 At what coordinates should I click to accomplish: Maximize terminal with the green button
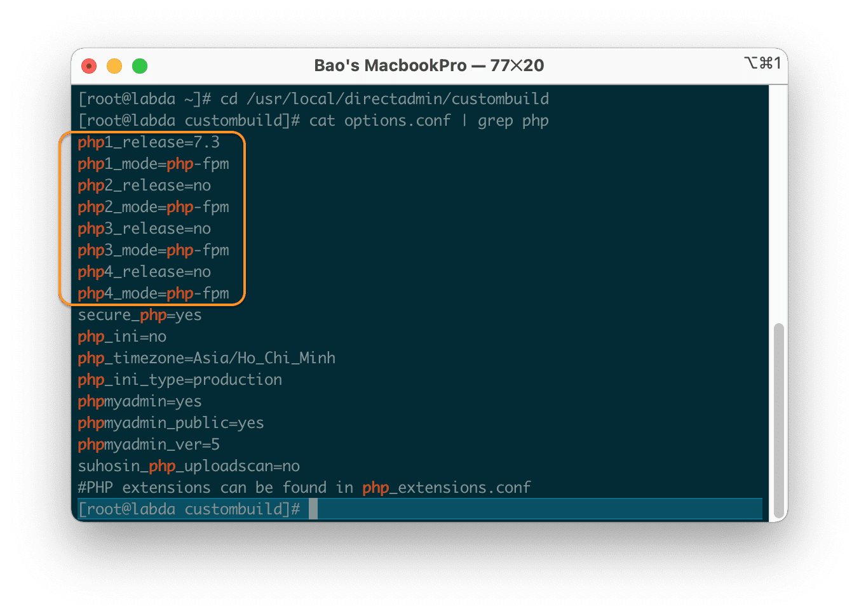click(x=140, y=66)
